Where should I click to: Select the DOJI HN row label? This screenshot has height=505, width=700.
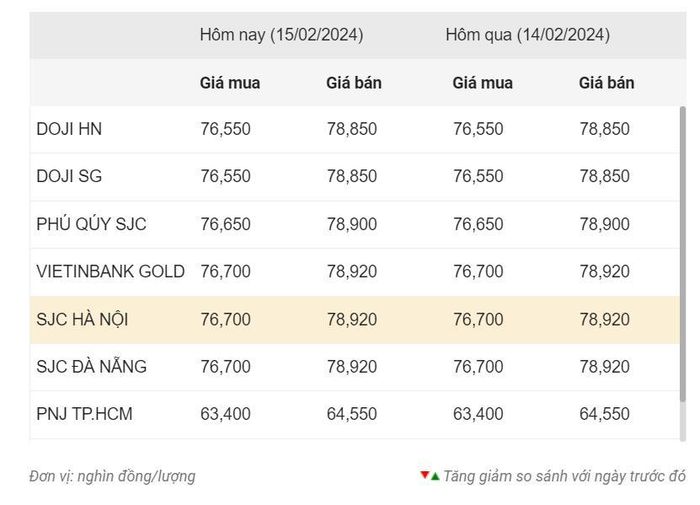69,129
